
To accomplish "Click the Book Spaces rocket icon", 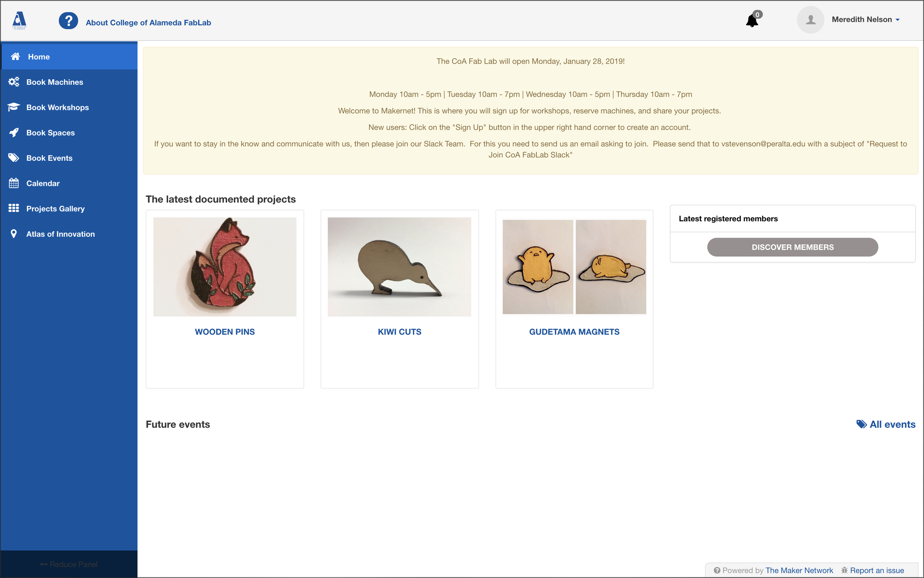I will (14, 133).
